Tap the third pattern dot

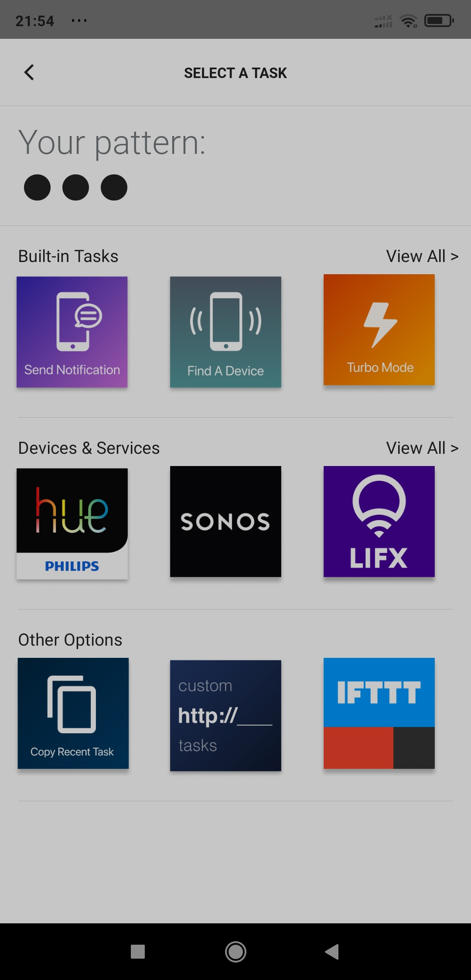pyautogui.click(x=114, y=187)
